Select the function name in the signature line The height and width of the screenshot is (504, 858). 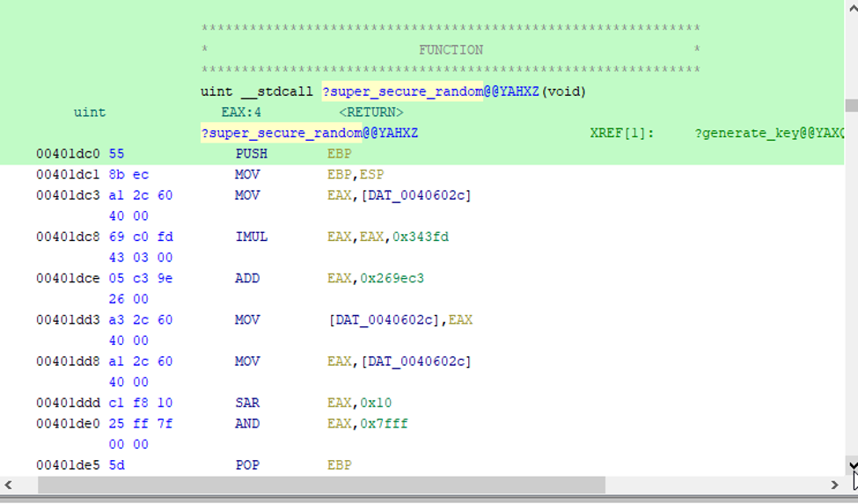click(402, 91)
